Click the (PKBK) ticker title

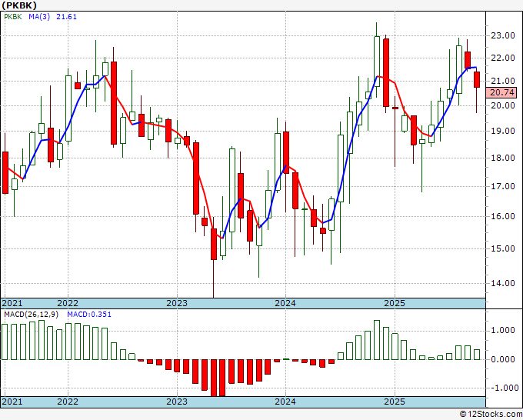tap(19, 5)
